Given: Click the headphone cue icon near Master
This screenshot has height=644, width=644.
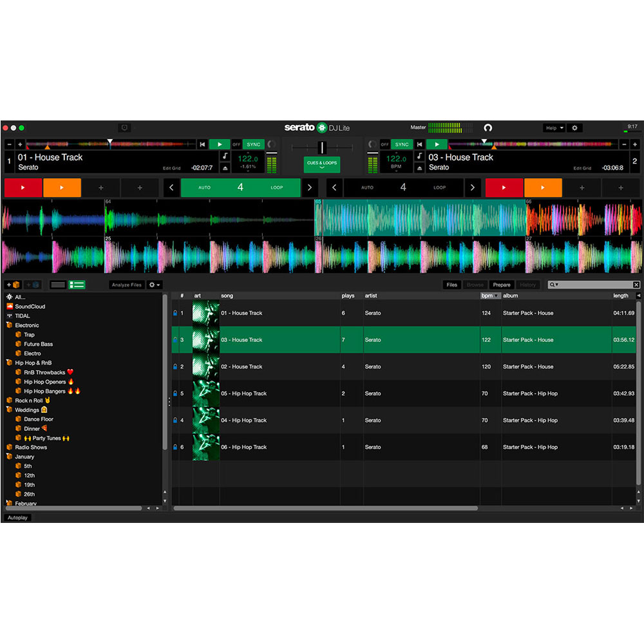Looking at the screenshot, I should [488, 128].
